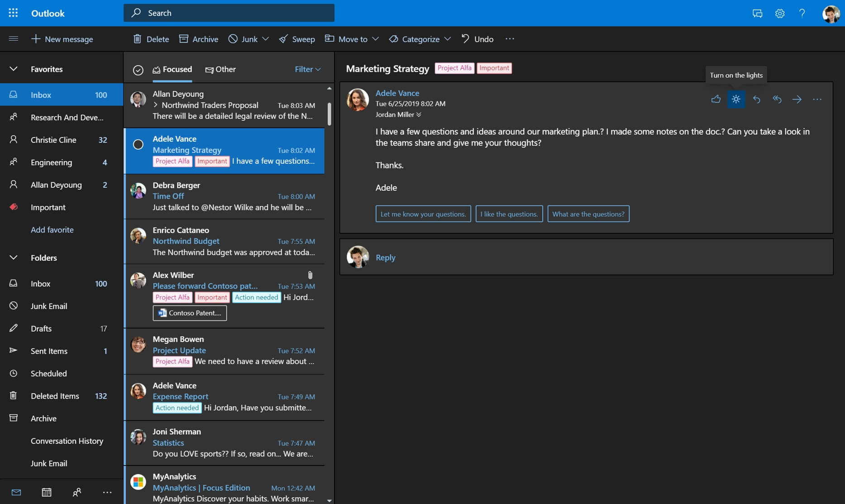Expand Jordan Miller recipient details chevron

click(x=419, y=114)
